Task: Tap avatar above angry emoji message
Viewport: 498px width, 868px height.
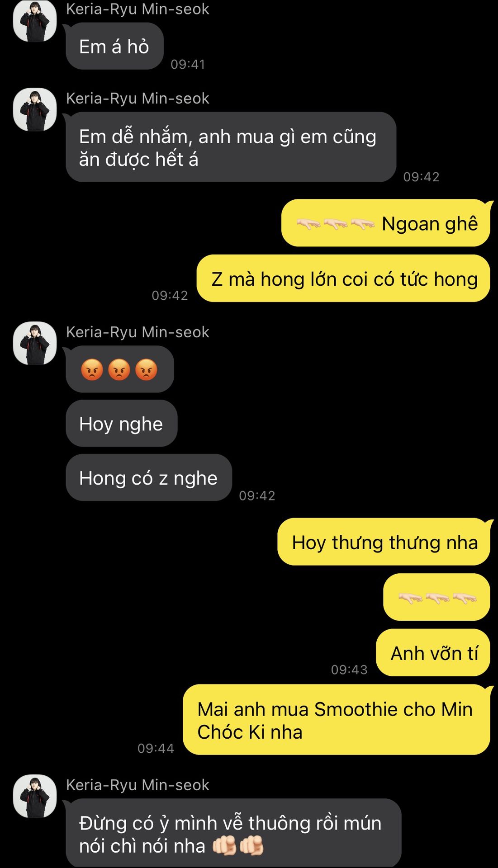Action: coord(35,343)
